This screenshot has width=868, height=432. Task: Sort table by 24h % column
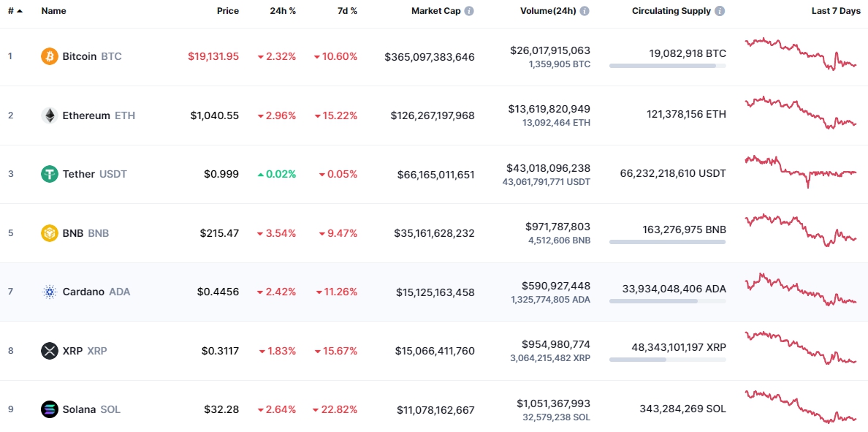tap(283, 11)
